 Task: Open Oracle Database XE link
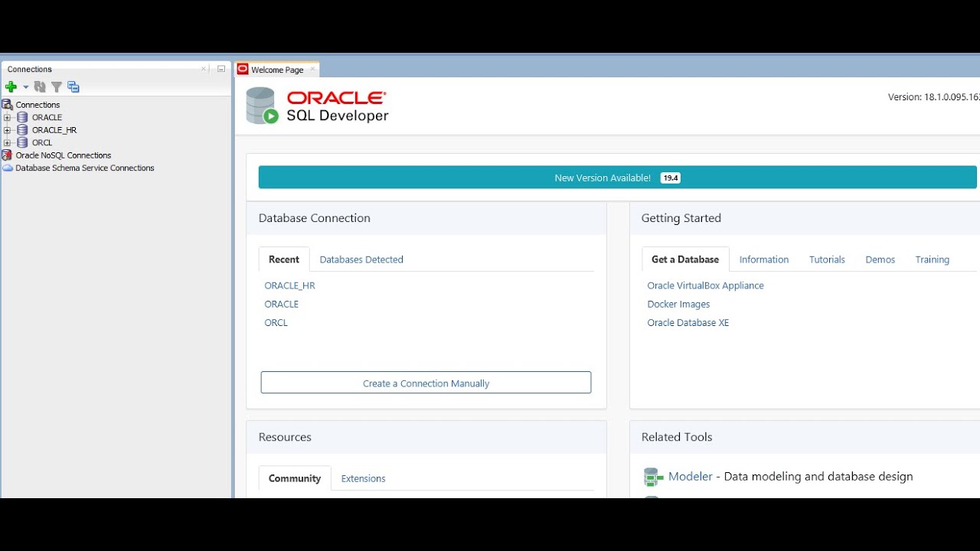point(688,322)
